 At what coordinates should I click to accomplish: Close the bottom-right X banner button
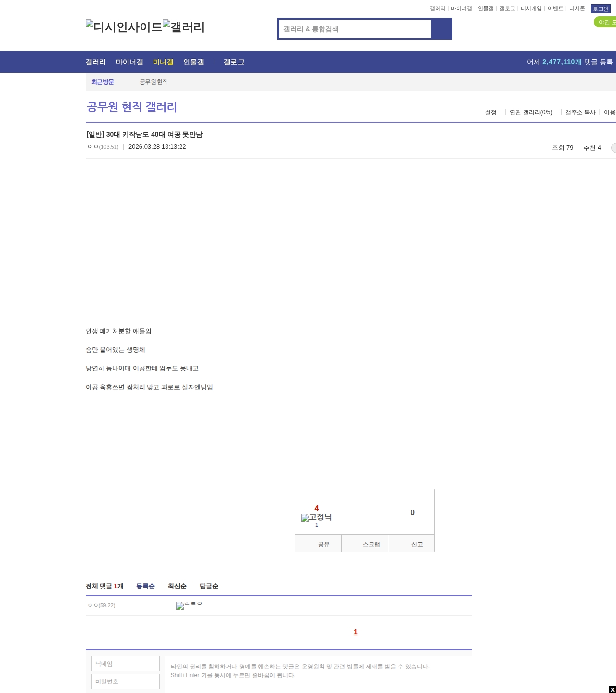point(612,689)
